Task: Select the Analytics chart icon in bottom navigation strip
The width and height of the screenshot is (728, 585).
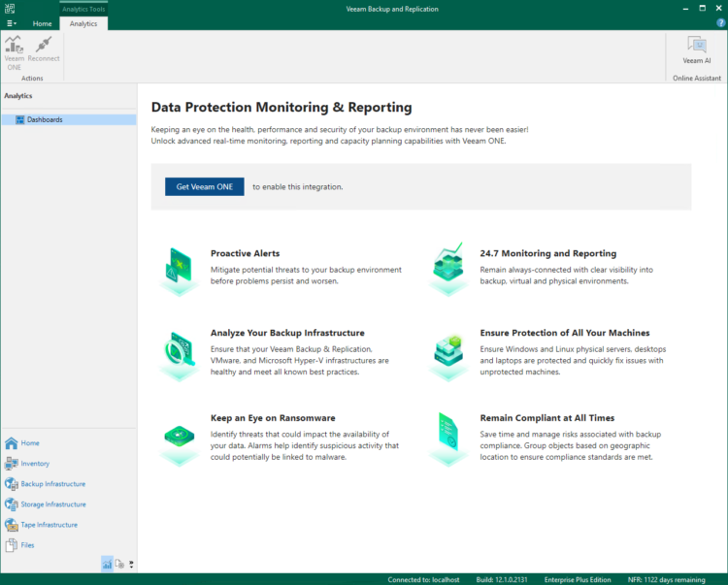Action: [107, 563]
